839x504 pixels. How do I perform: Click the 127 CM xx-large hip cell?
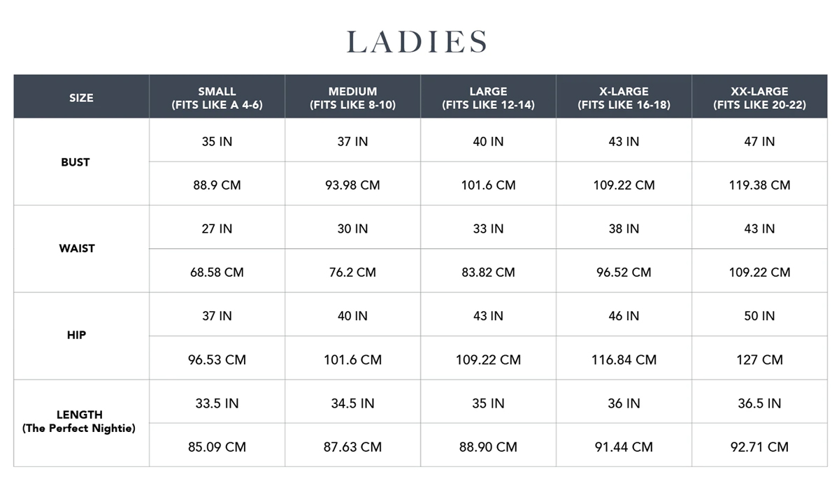pyautogui.click(x=759, y=359)
